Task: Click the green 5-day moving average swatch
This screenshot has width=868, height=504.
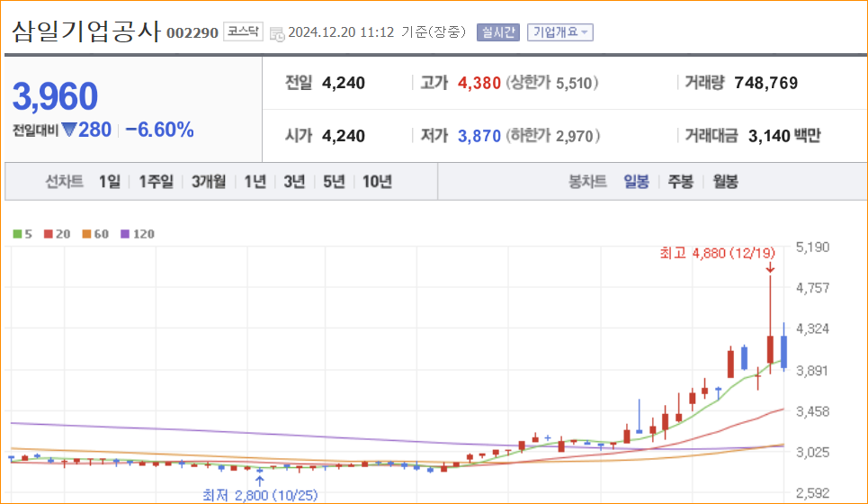Action: pos(17,234)
